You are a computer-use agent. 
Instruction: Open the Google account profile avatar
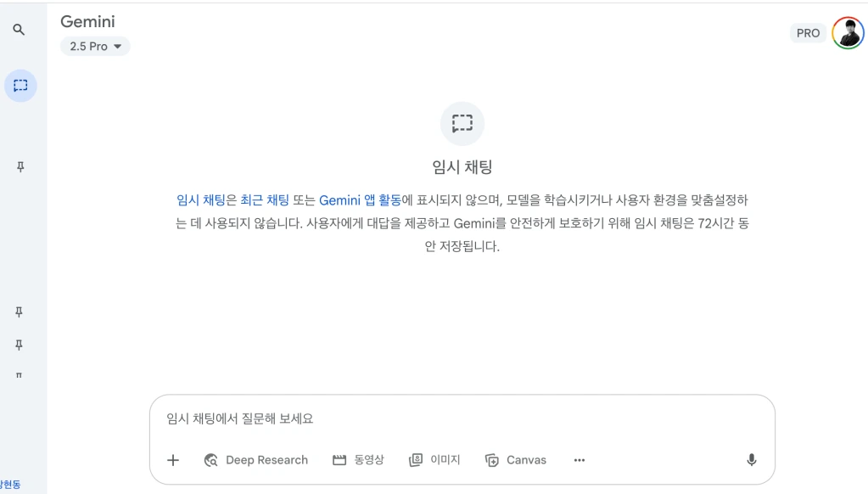point(847,33)
